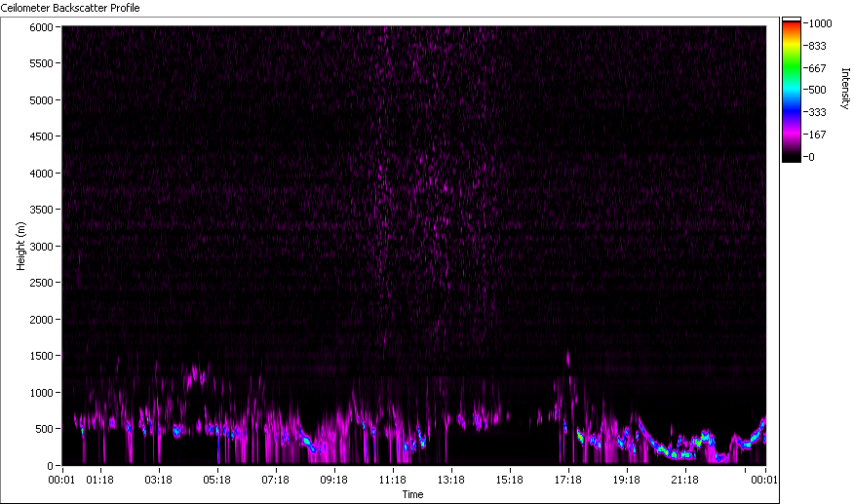Select the 2000 height axis label
This screenshot has width=854, height=504.
[41, 320]
